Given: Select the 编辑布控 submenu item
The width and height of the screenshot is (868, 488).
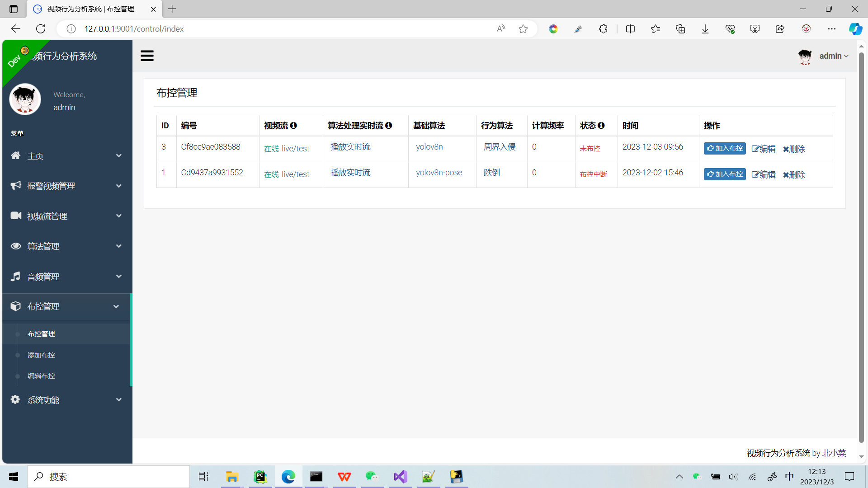Looking at the screenshot, I should [41, 376].
